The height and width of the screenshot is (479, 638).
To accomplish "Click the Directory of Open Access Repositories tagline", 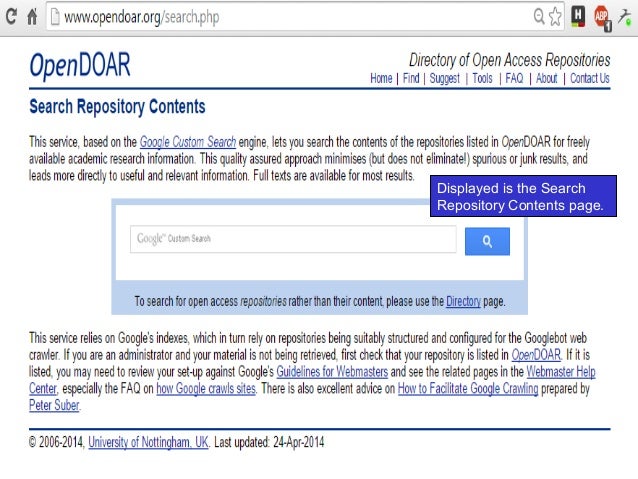I will 509,60.
